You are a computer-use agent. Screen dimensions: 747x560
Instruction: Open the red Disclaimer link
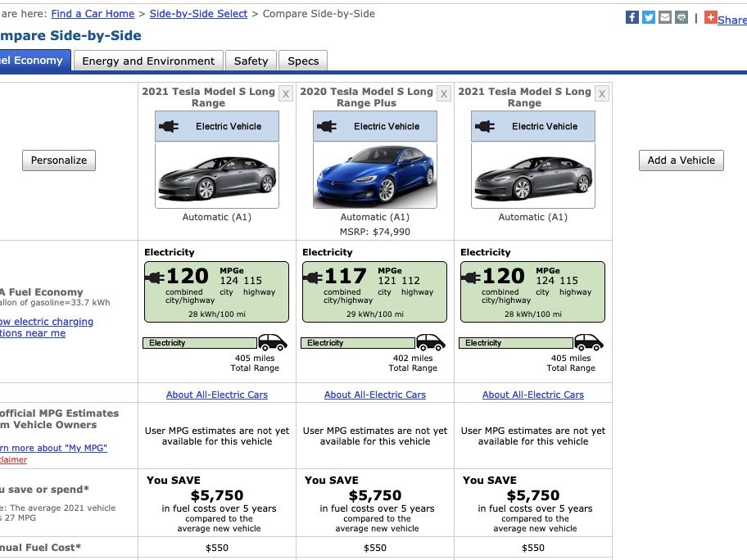coord(13,459)
